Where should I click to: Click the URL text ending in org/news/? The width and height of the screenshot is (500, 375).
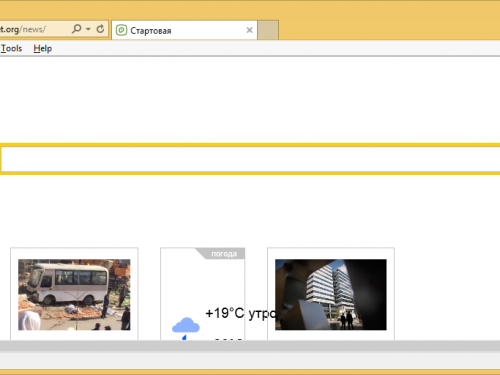coord(23,30)
